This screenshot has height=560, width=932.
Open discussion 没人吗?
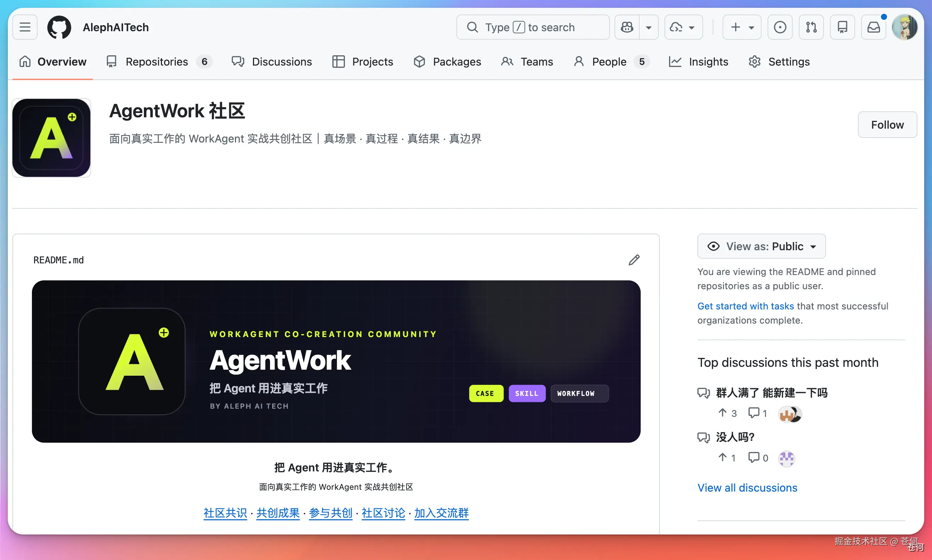[x=735, y=437]
